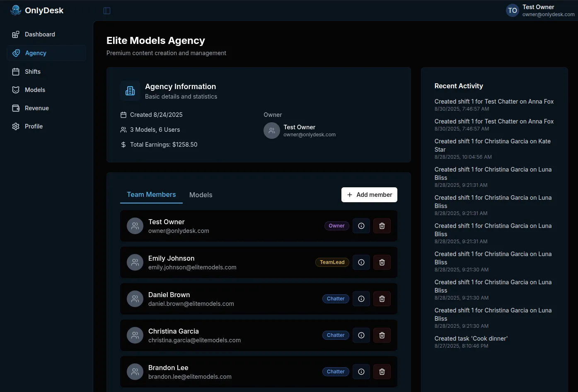Open info for Emily Johnson

click(x=361, y=262)
